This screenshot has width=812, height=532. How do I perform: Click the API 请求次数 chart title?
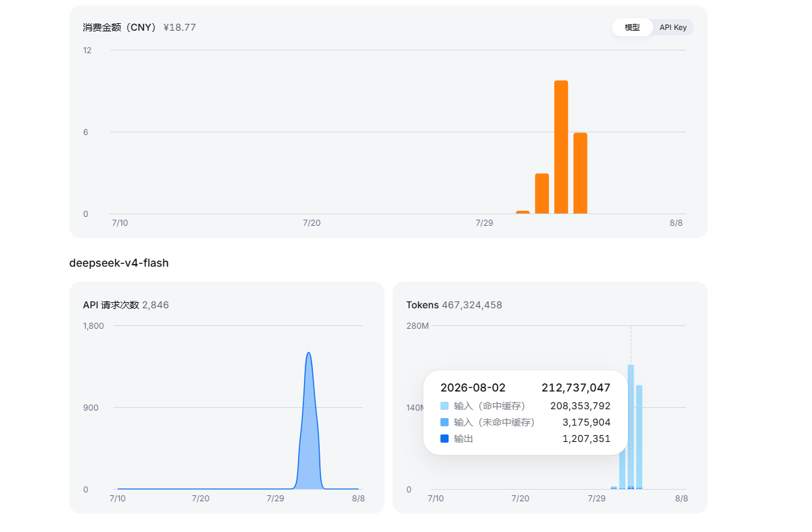(x=111, y=305)
